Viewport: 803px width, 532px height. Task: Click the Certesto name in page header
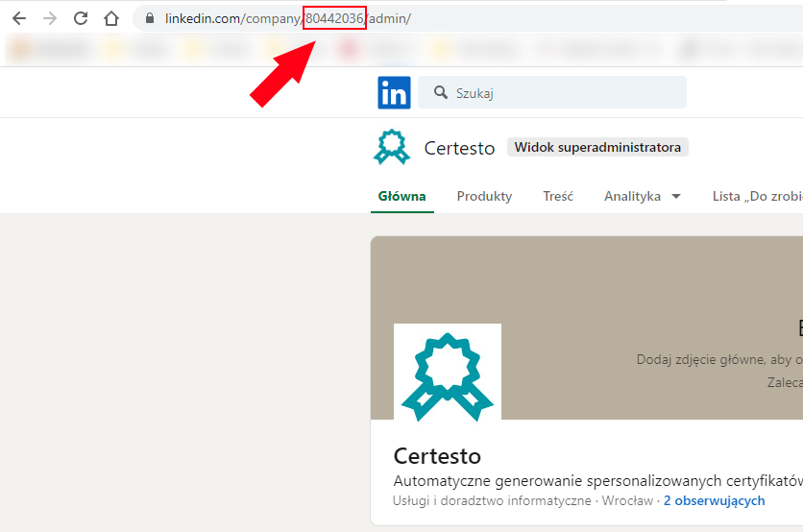point(459,148)
